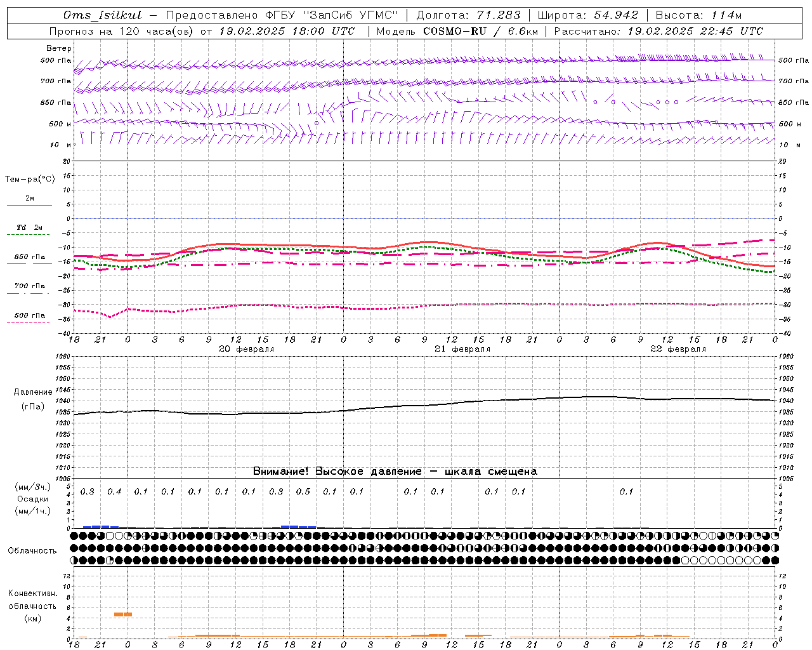Click the Долгота: 71.283 longitude value
812x650 pixels.
(468, 15)
